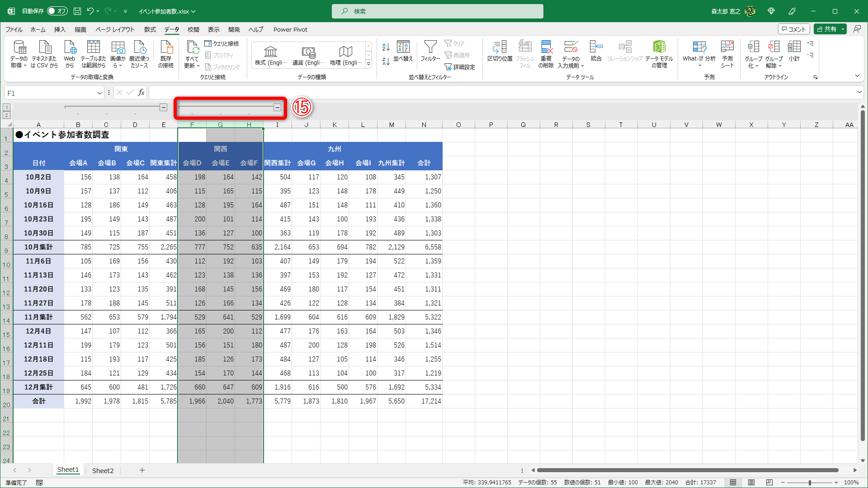Open the Name Box dropdown
Image resolution: width=868 pixels, height=488 pixels.
tap(99, 93)
